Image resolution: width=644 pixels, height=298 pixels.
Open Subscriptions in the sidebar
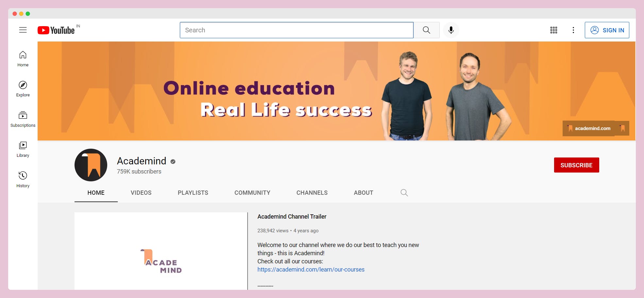(23, 119)
